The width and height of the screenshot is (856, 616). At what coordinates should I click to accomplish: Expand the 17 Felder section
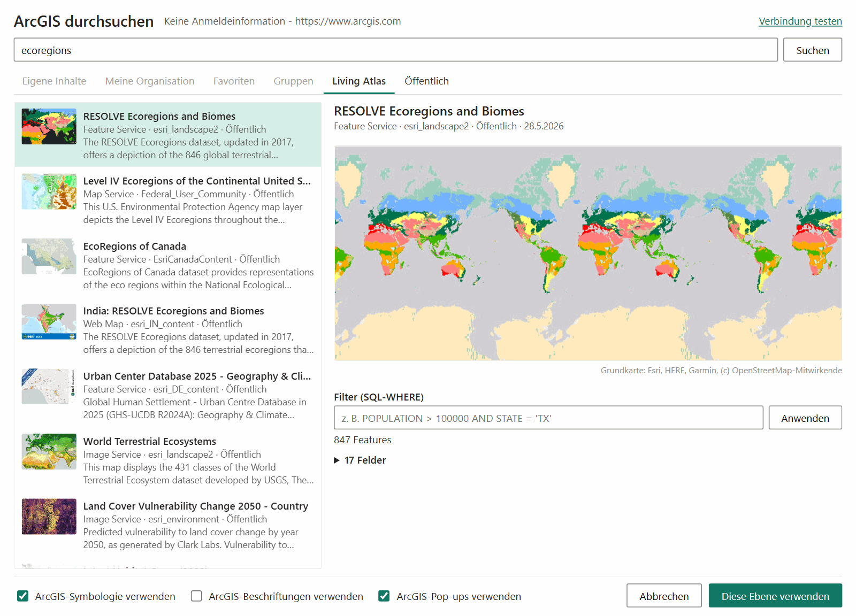(360, 460)
